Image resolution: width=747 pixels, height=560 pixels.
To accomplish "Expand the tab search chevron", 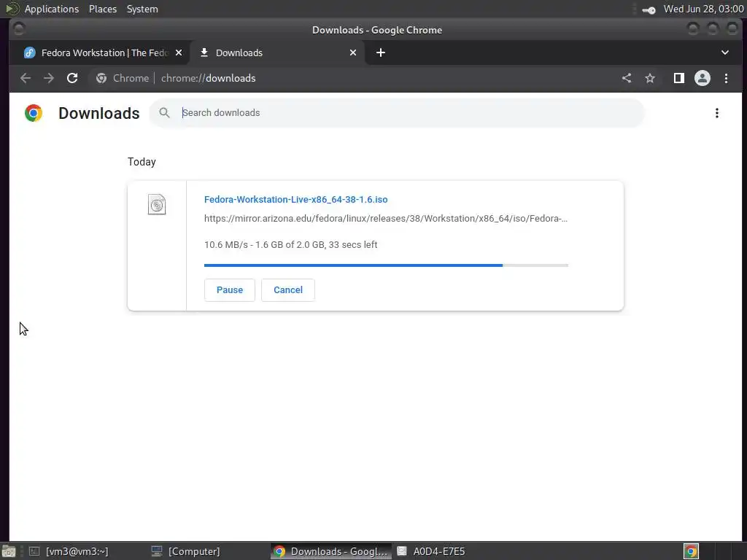I will (724, 52).
